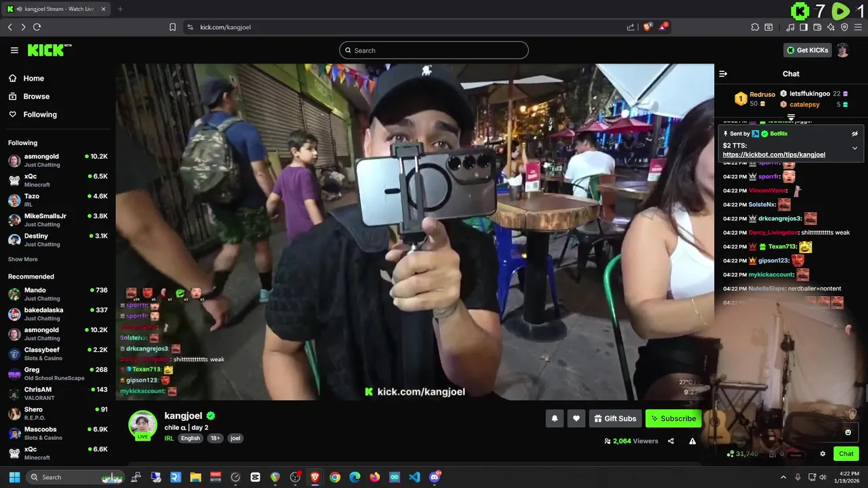868x488 pixels.
Task: Open Brave VPN shield icon
Action: tap(844, 27)
